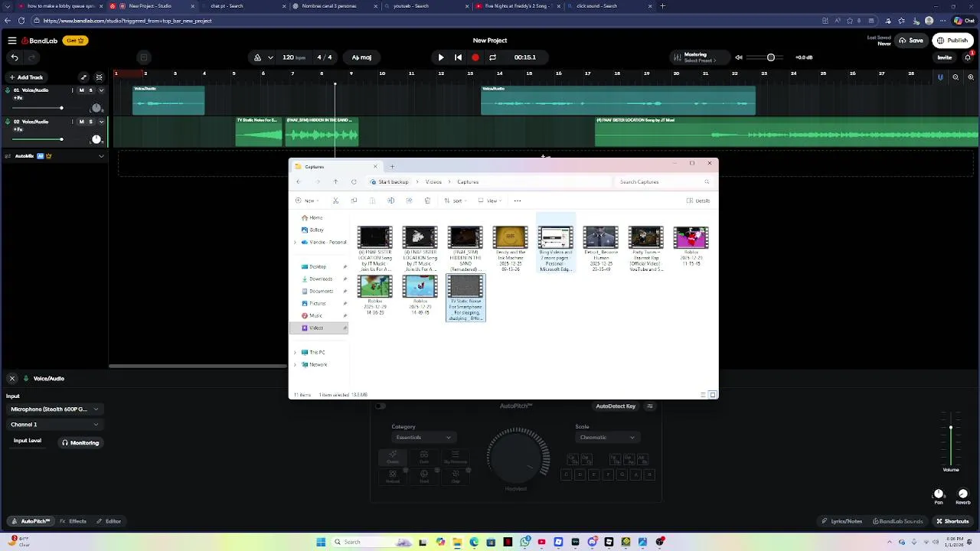This screenshot has height=551, width=980.
Task: Publish the project
Action: [952, 41]
